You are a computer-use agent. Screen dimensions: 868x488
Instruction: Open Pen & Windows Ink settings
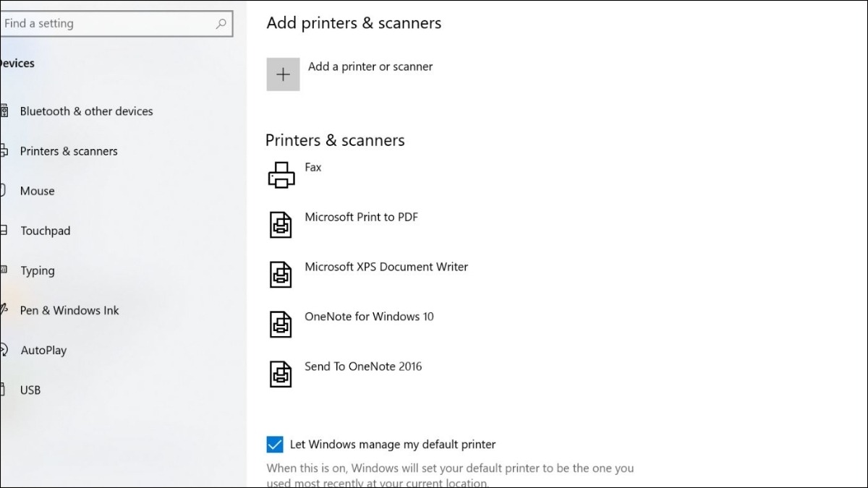69,310
